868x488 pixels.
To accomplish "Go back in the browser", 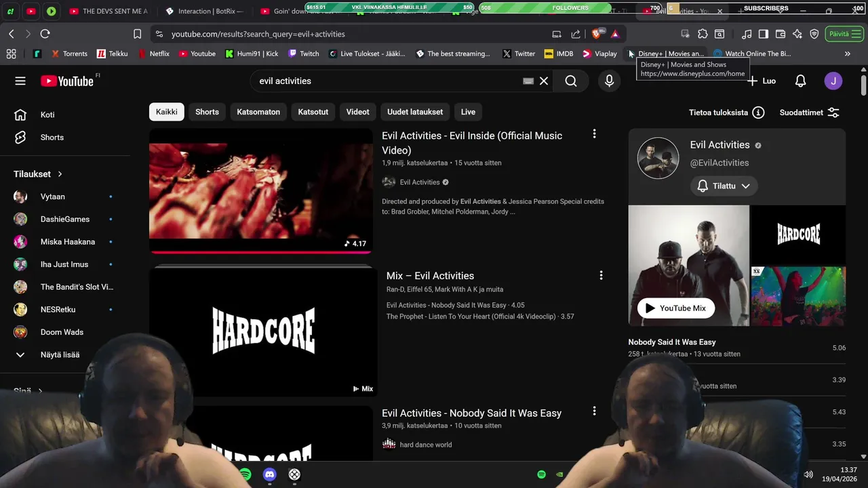I will pos(12,34).
